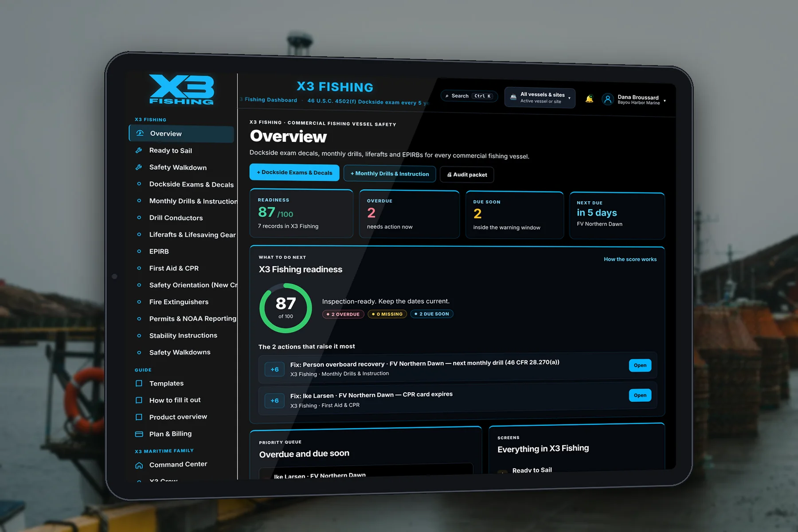Click the Due Soon 2 card
The image size is (798, 532).
[515, 215]
